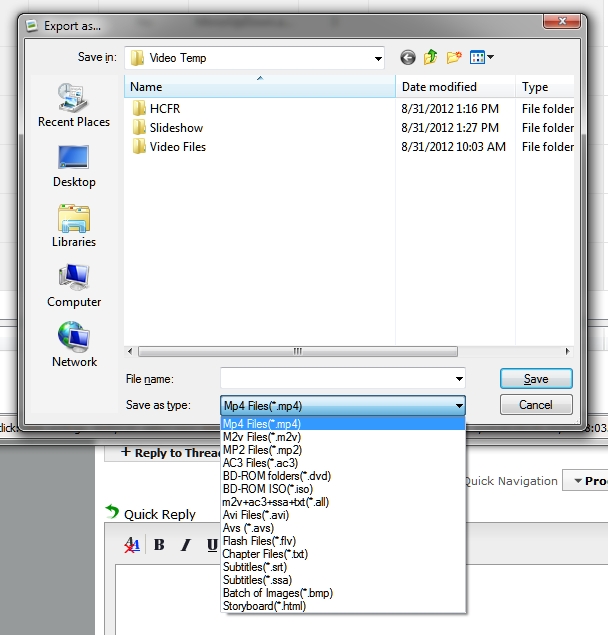608x635 pixels.
Task: Select the Video Files folder
Action: pyautogui.click(x=169, y=147)
